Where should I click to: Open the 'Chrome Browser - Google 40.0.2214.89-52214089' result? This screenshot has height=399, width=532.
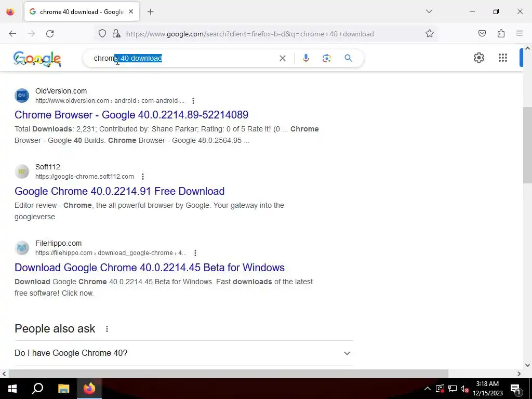tap(131, 115)
